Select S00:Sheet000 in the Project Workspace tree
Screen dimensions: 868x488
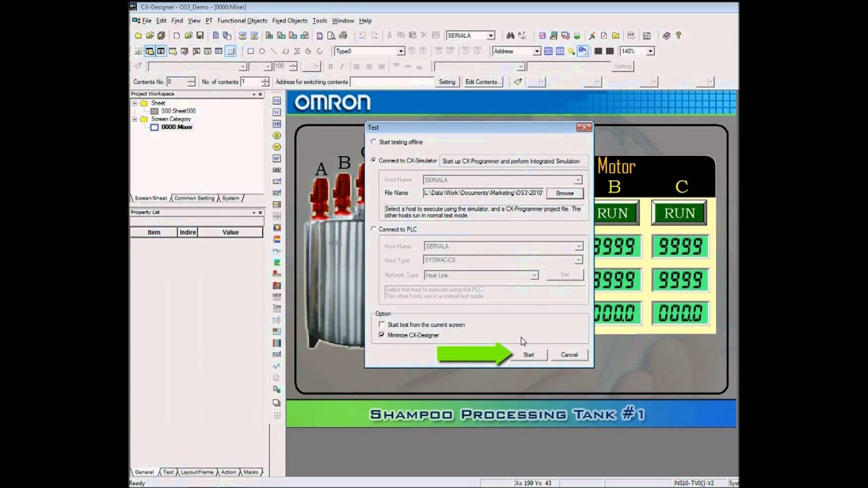point(178,111)
